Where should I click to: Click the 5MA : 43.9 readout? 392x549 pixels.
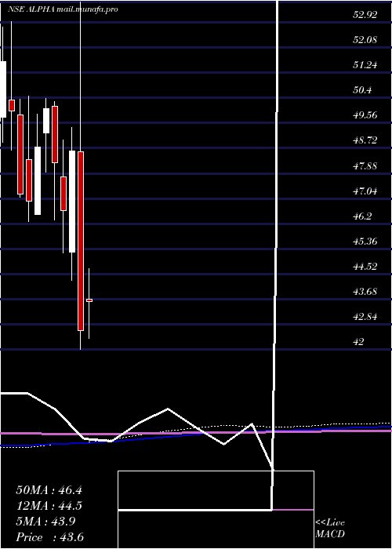click(45, 522)
